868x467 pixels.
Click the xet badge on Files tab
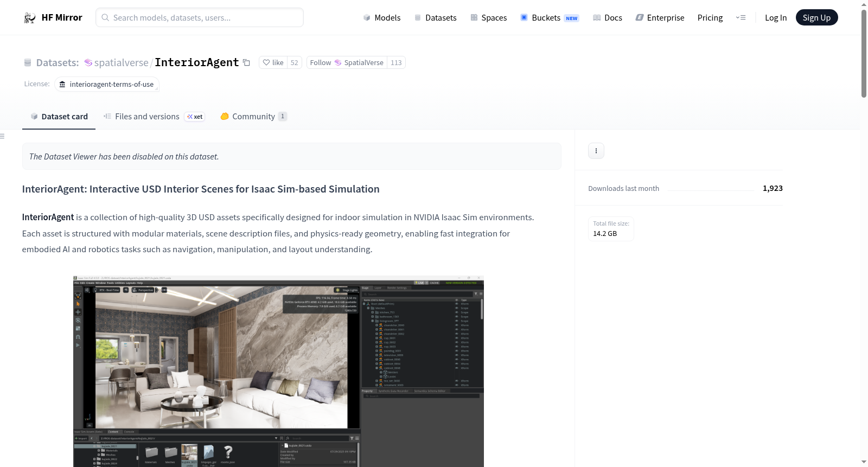click(195, 117)
